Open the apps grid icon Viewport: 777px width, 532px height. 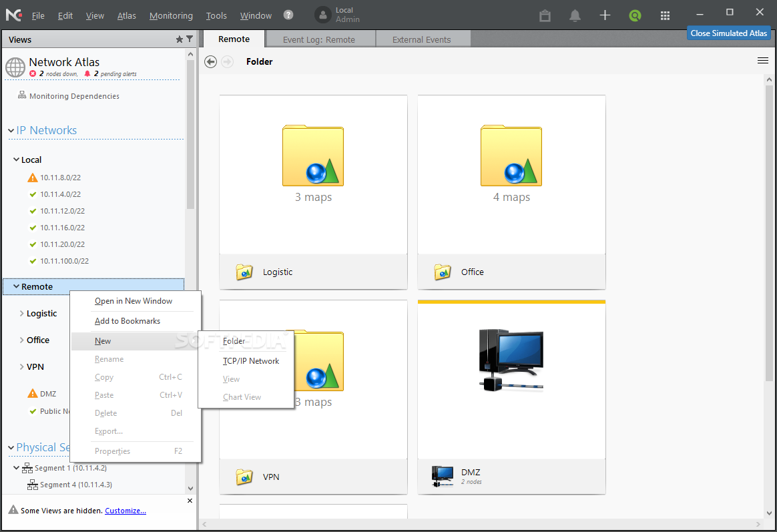665,16
